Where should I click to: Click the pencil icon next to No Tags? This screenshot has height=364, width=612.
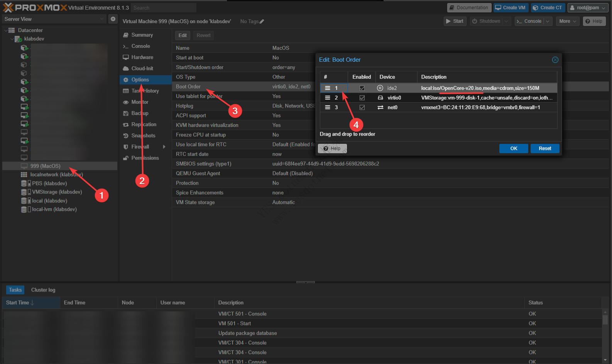[262, 22]
